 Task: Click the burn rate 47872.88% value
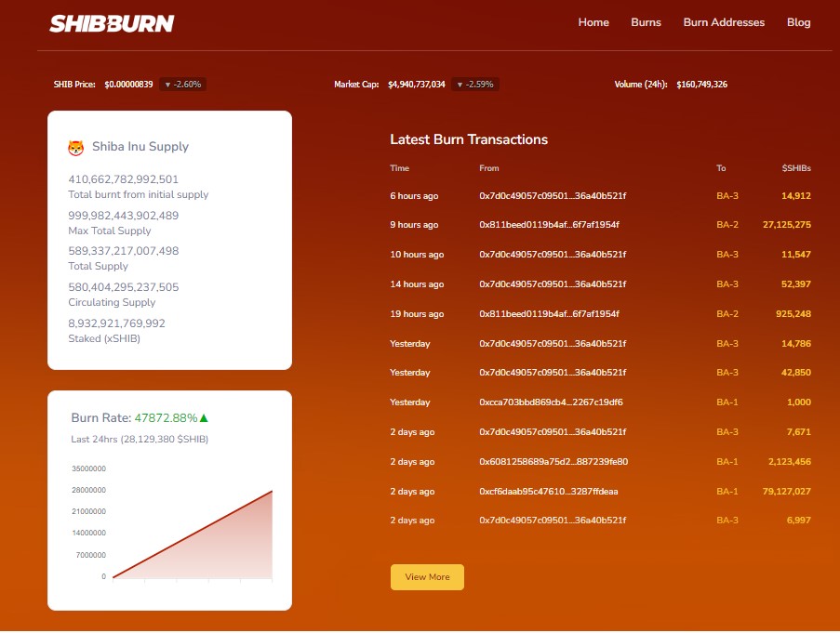coord(166,418)
